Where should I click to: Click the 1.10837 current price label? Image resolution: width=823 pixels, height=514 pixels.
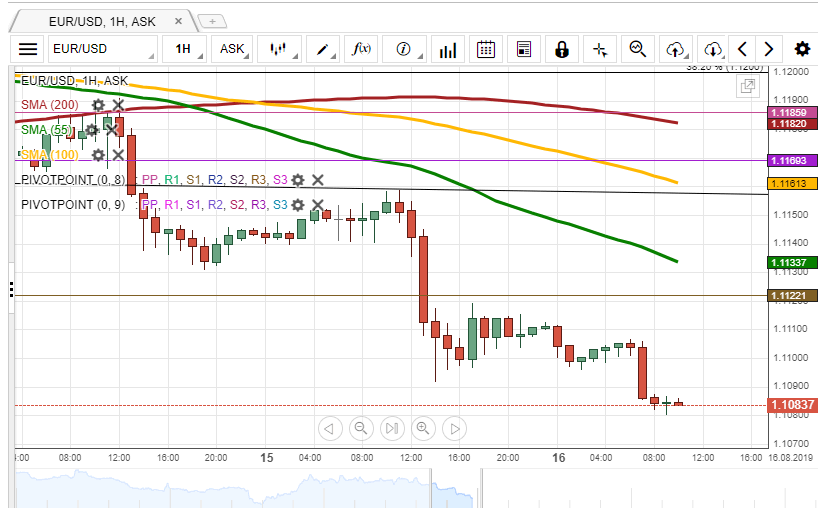(793, 405)
